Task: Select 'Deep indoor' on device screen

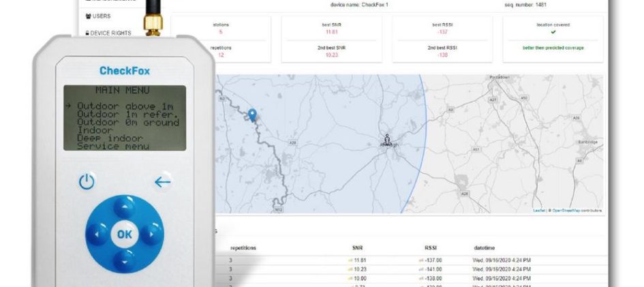Action: point(110,138)
